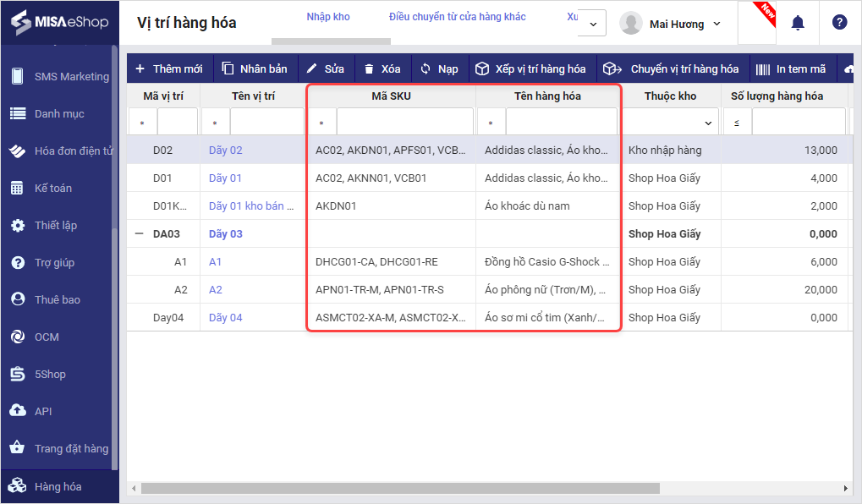This screenshot has height=504, width=862.
Task: Click the Nạp reload button
Action: click(439, 68)
